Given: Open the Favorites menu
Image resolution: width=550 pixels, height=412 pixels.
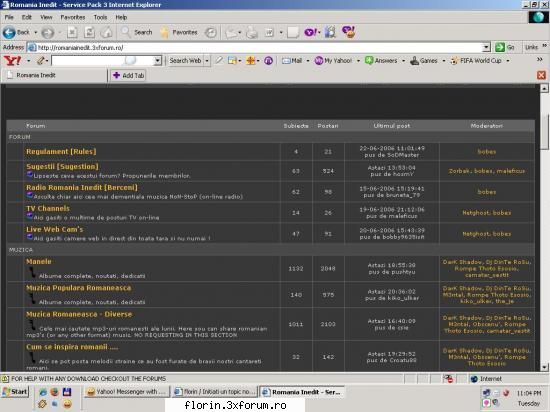Looking at the screenshot, I should pos(73,17).
